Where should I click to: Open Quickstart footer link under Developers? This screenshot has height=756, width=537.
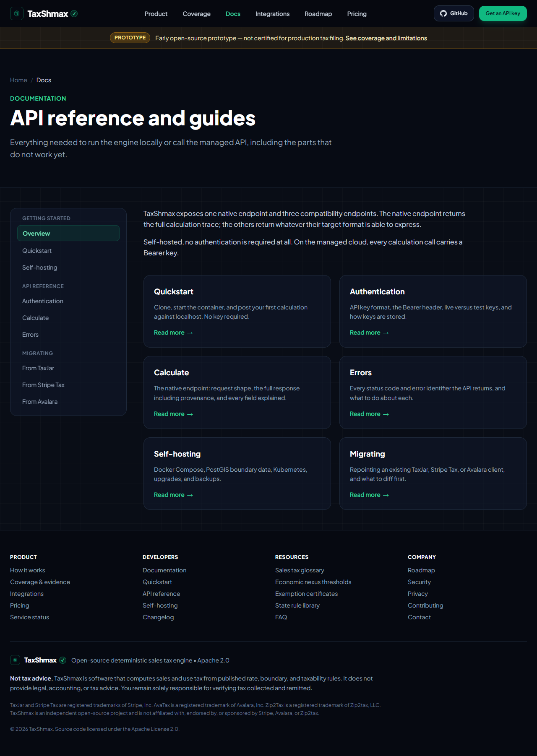(x=157, y=582)
